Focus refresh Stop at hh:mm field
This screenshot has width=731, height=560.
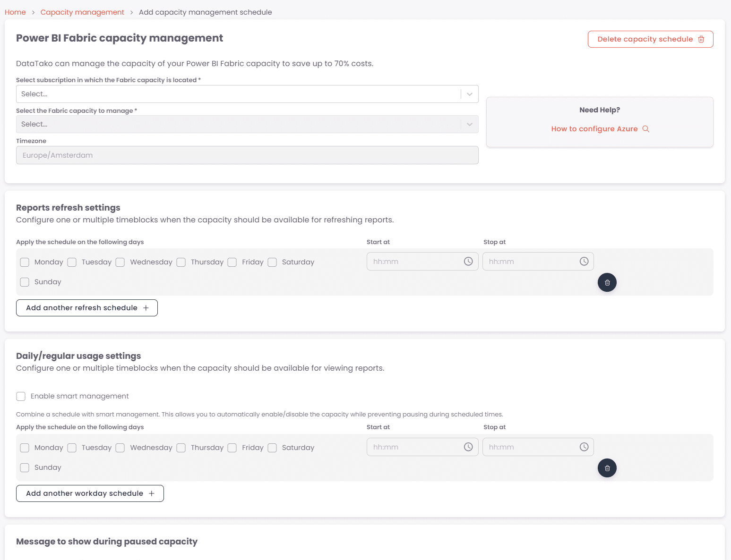538,262
